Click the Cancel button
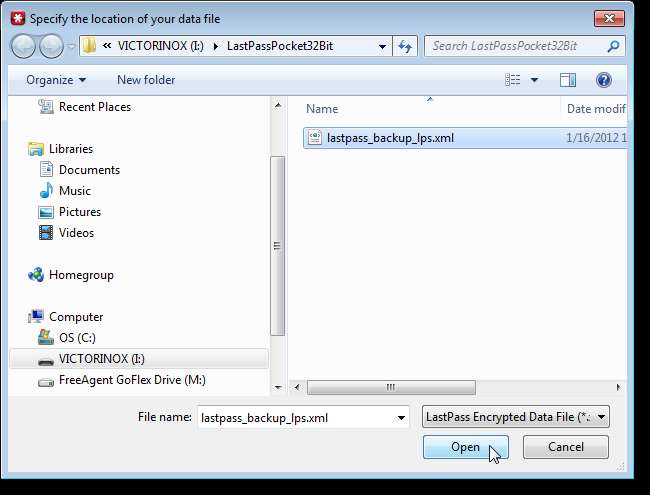Image resolution: width=650 pixels, height=495 pixels. (x=565, y=447)
